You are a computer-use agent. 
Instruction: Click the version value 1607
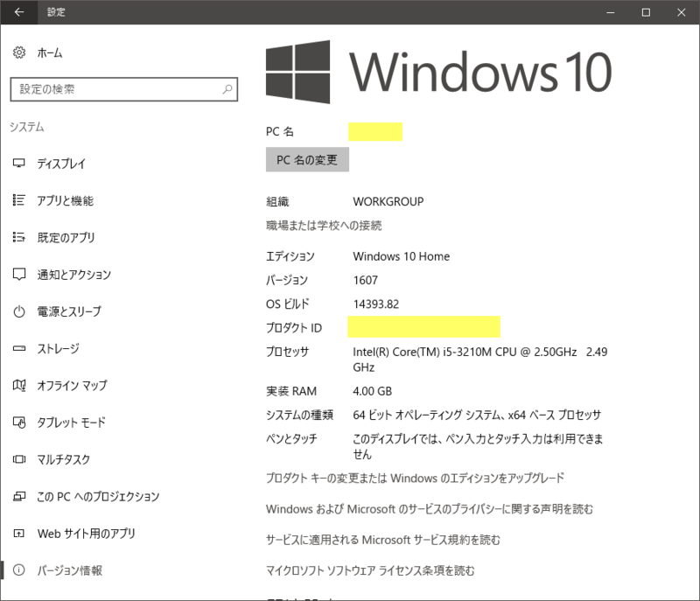[366, 280]
